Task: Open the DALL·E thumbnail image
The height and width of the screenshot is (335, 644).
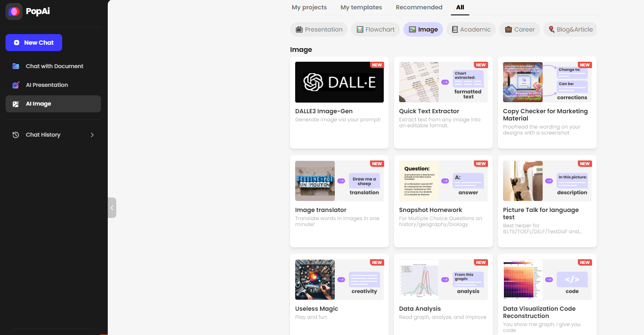Action: (339, 82)
